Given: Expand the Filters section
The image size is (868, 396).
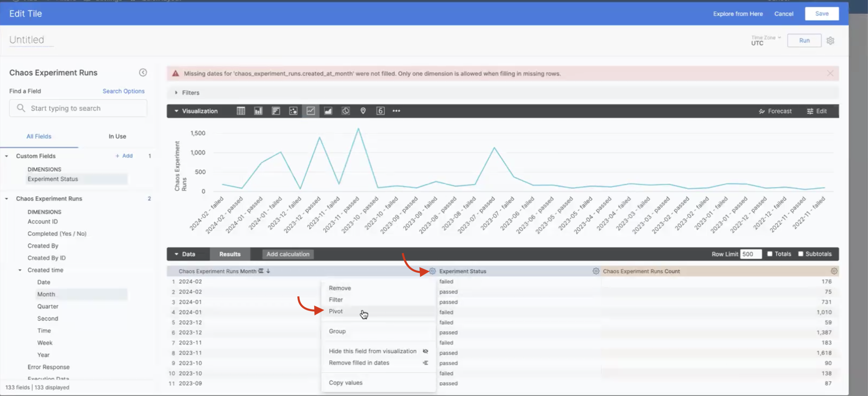Looking at the screenshot, I should 176,92.
